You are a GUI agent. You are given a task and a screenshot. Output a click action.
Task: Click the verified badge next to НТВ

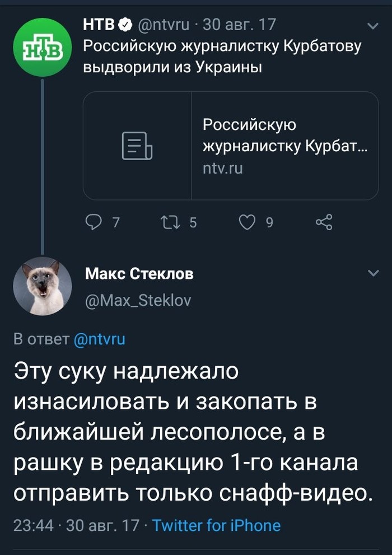pyautogui.click(x=126, y=25)
